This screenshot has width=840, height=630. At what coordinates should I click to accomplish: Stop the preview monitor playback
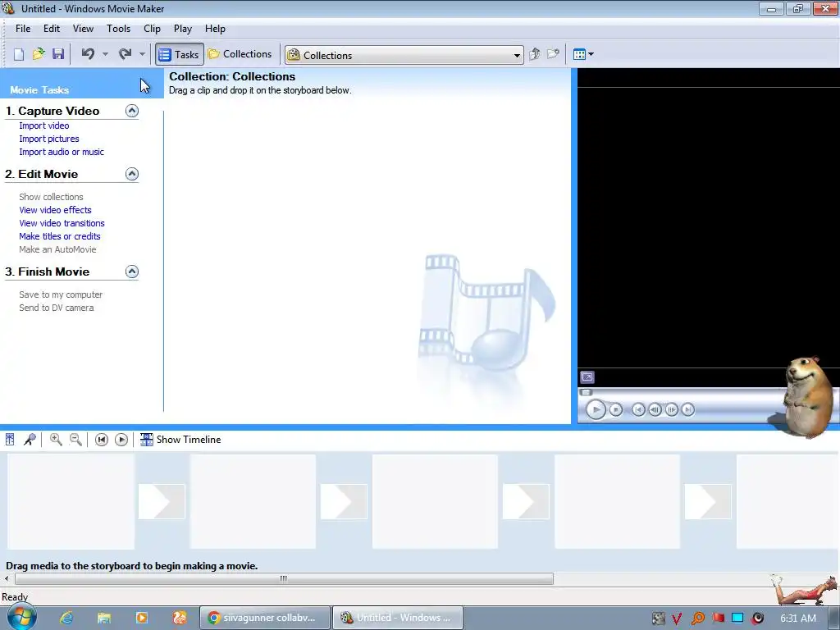(x=616, y=410)
